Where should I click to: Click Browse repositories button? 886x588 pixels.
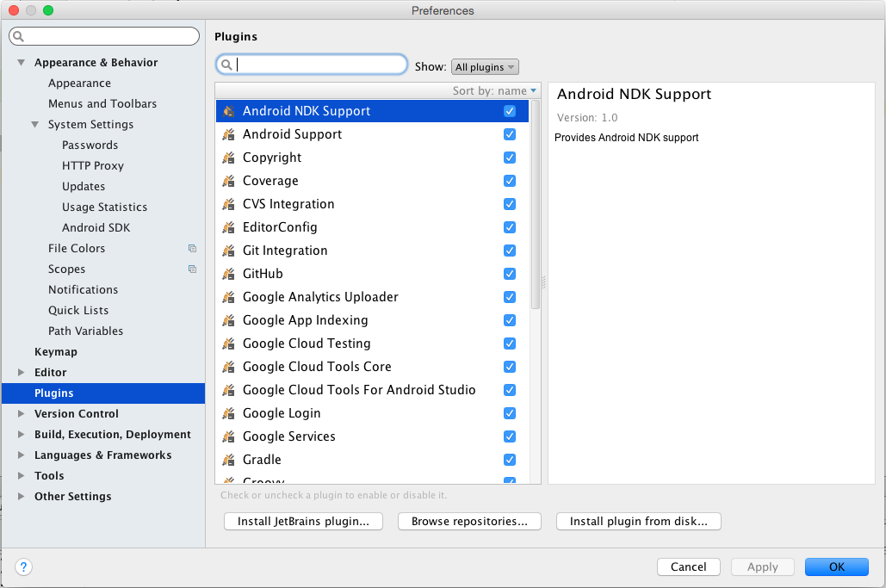click(469, 522)
